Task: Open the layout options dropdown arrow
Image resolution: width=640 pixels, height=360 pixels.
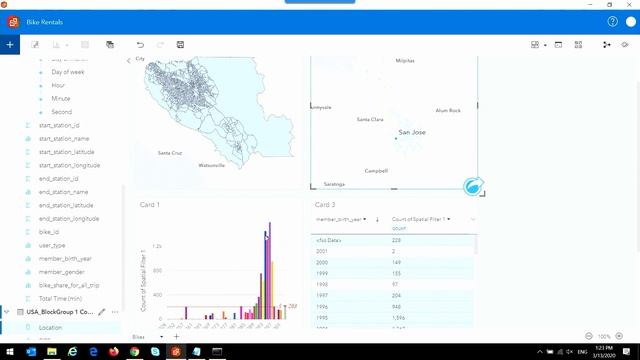Action: tap(545, 45)
